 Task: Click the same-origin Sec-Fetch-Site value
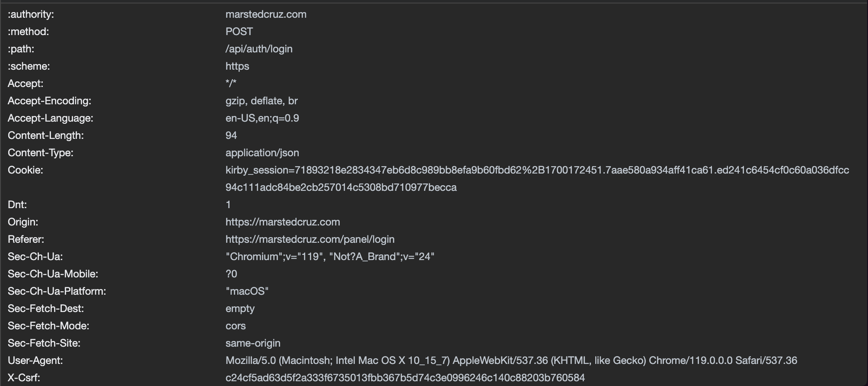(253, 343)
